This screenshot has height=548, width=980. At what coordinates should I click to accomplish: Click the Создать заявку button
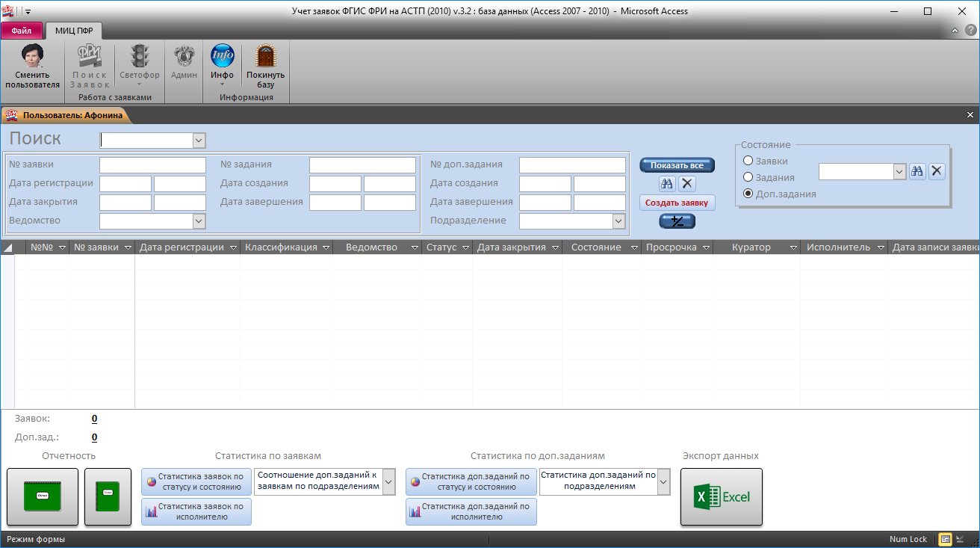tap(677, 203)
